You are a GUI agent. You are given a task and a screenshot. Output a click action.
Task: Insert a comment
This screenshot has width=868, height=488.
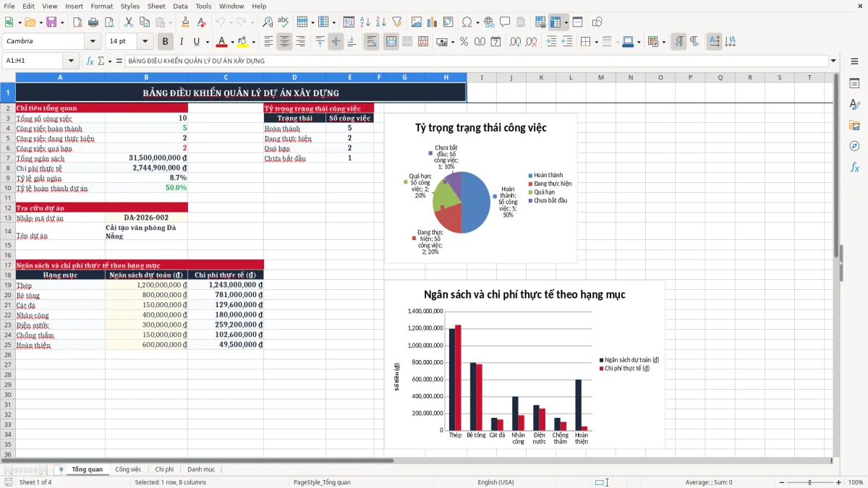pos(505,22)
